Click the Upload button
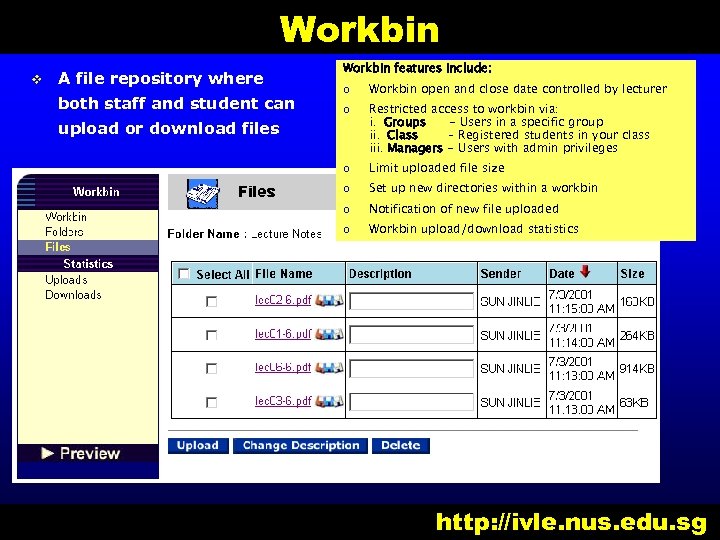The height and width of the screenshot is (540, 720). 198,445
